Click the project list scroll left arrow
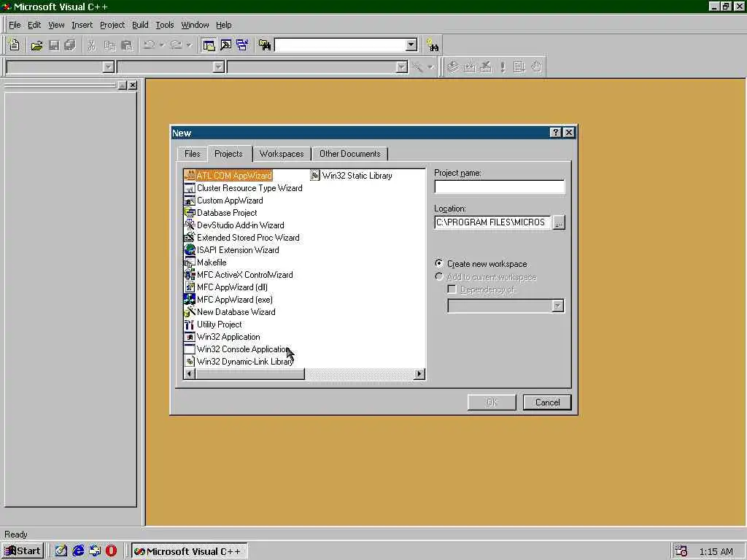This screenshot has height=560, width=747. (x=190, y=374)
